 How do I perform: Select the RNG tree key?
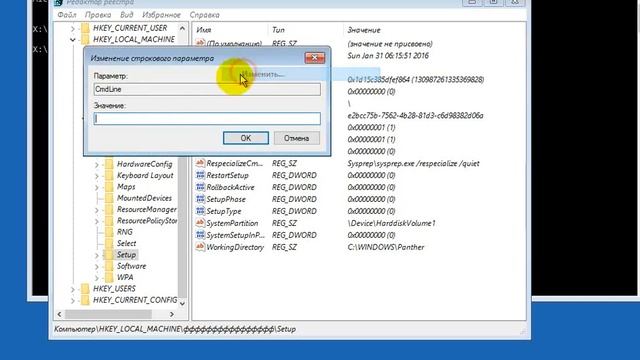click(124, 232)
